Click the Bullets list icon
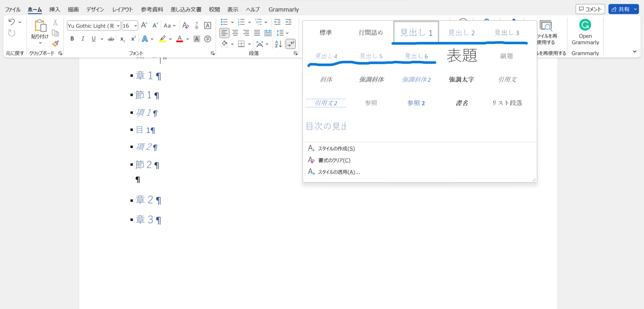 point(224,22)
